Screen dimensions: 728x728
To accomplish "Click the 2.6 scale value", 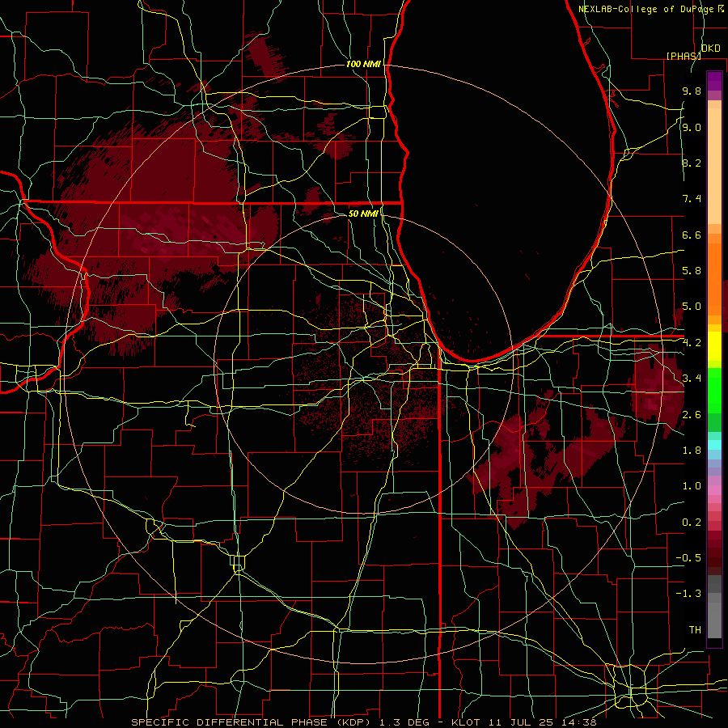I will tap(692, 415).
